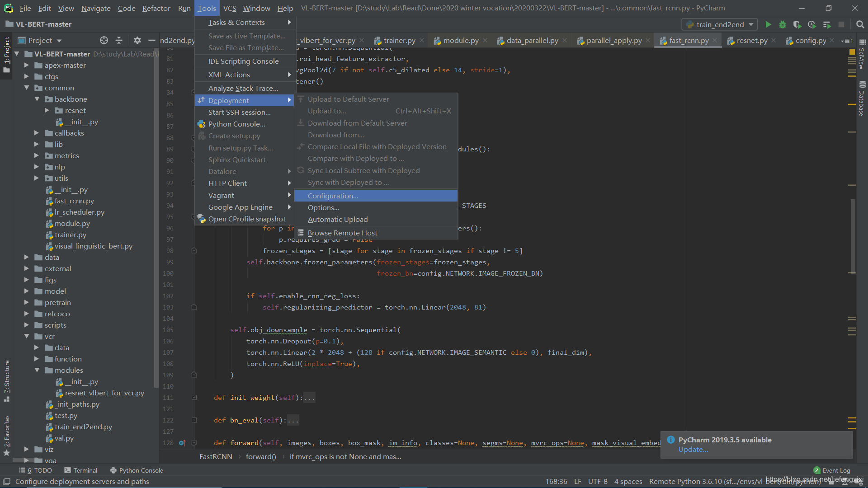Show hidden editor tabs list
The width and height of the screenshot is (868, 488).
847,41
